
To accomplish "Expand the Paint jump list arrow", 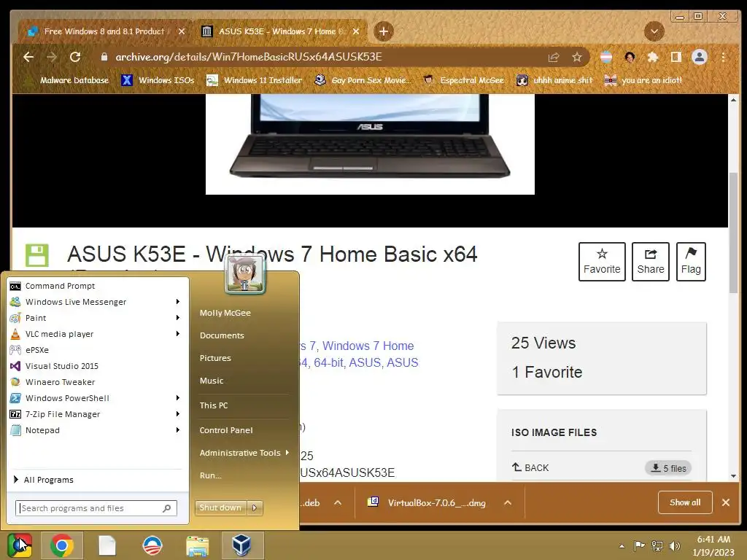I will [178, 318].
